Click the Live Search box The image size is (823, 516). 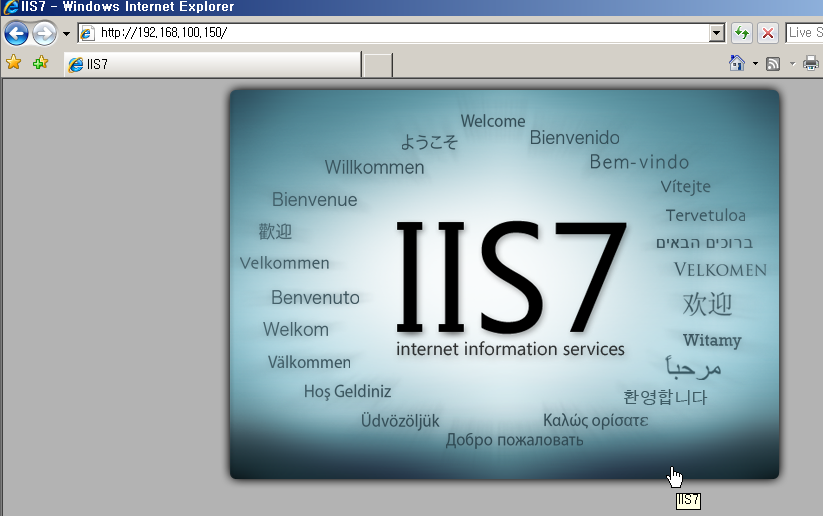pos(804,33)
